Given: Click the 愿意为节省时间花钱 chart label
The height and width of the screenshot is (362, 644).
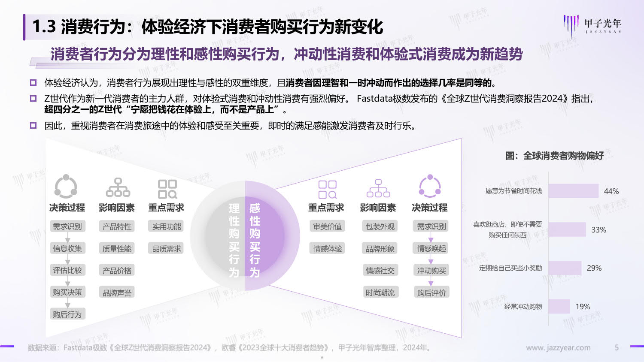Looking at the screenshot, I should coord(514,191).
